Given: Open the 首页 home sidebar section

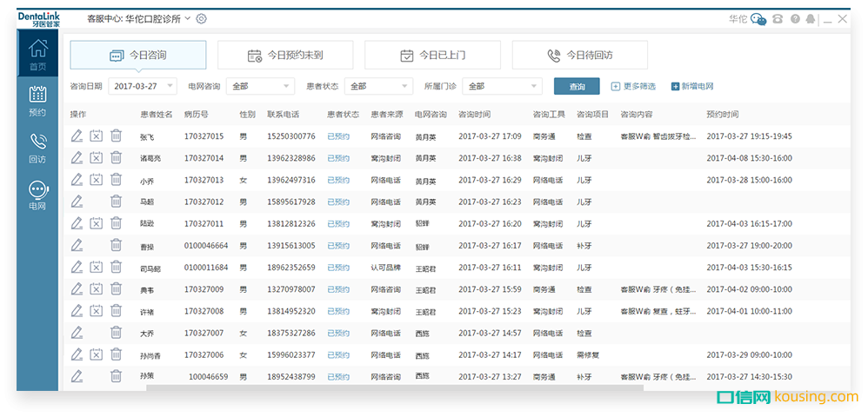Looking at the screenshot, I should pyautogui.click(x=37, y=55).
